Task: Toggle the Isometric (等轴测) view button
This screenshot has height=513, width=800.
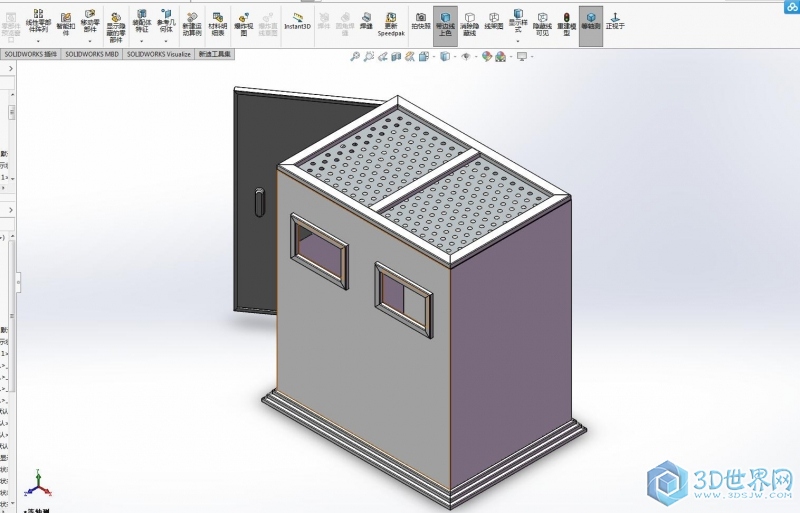Action: click(x=591, y=26)
